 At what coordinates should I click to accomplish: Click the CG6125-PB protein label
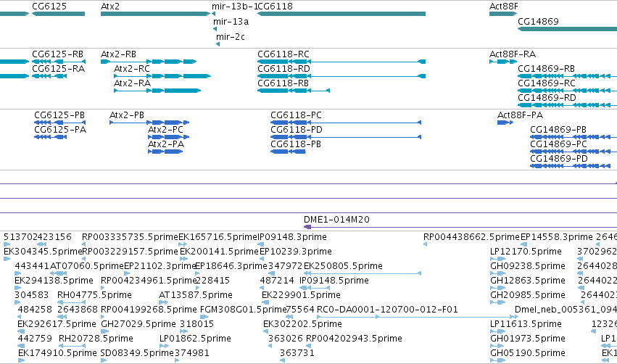[59, 115]
